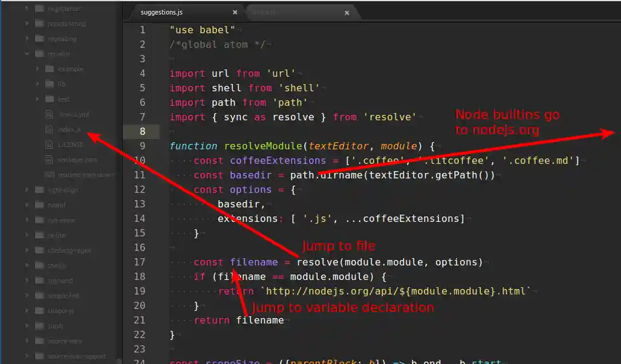Click the file icon beside LICENSE
Screen dimensions: 621x364
(x=50, y=144)
